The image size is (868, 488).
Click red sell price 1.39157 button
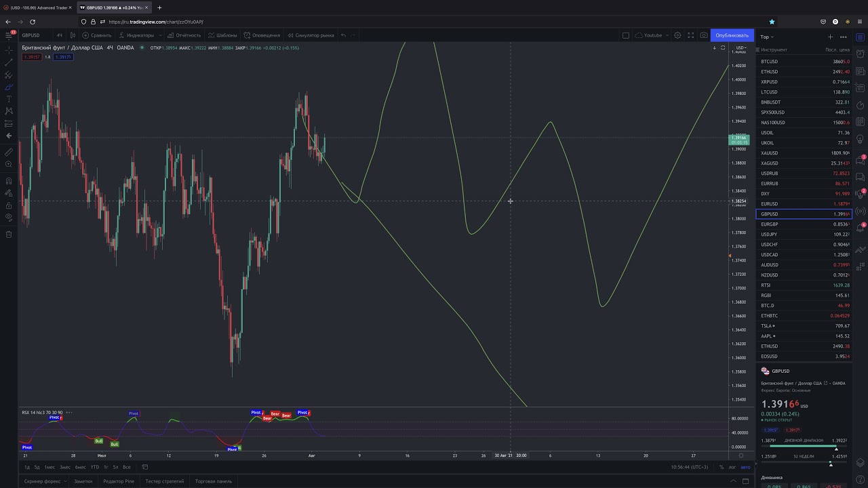click(32, 57)
